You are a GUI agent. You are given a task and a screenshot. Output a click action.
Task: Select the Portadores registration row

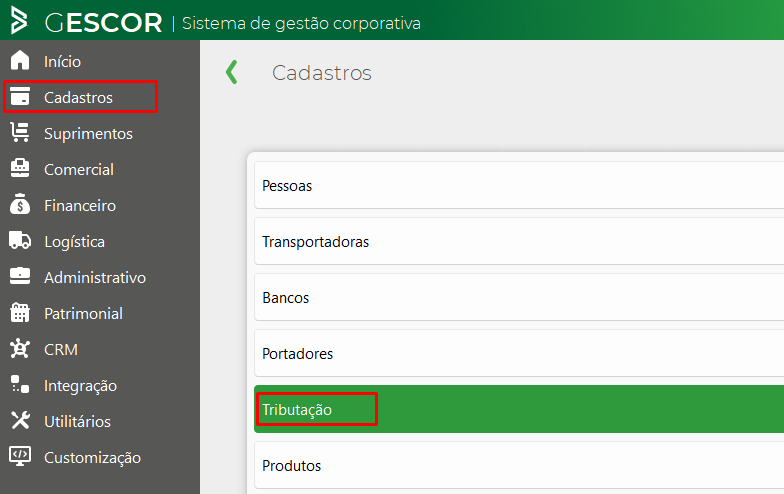pyautogui.click(x=519, y=353)
